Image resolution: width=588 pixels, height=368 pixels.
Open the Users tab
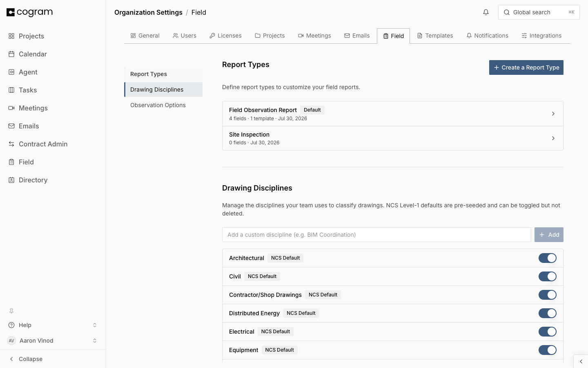pyautogui.click(x=185, y=36)
